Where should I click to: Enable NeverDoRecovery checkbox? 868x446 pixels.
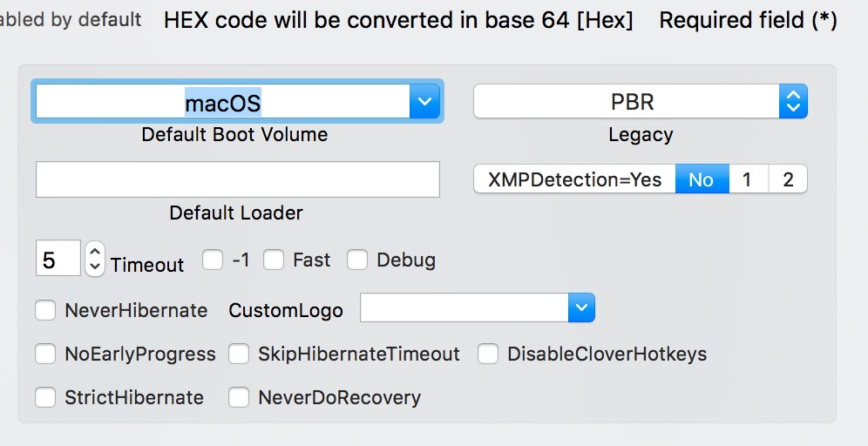pyautogui.click(x=239, y=397)
